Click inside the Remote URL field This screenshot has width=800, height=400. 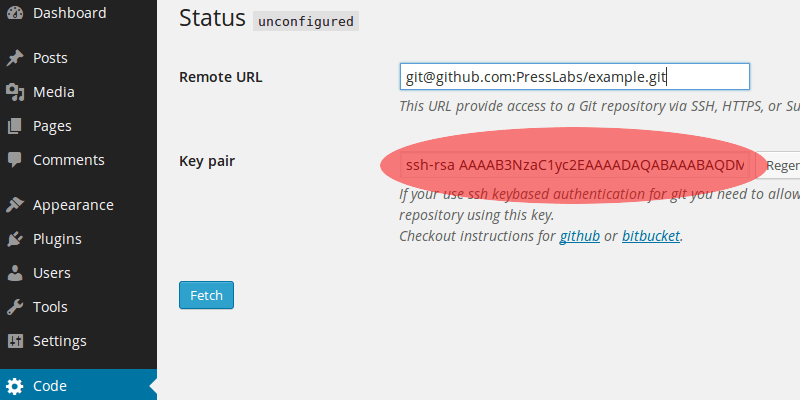[x=574, y=77]
